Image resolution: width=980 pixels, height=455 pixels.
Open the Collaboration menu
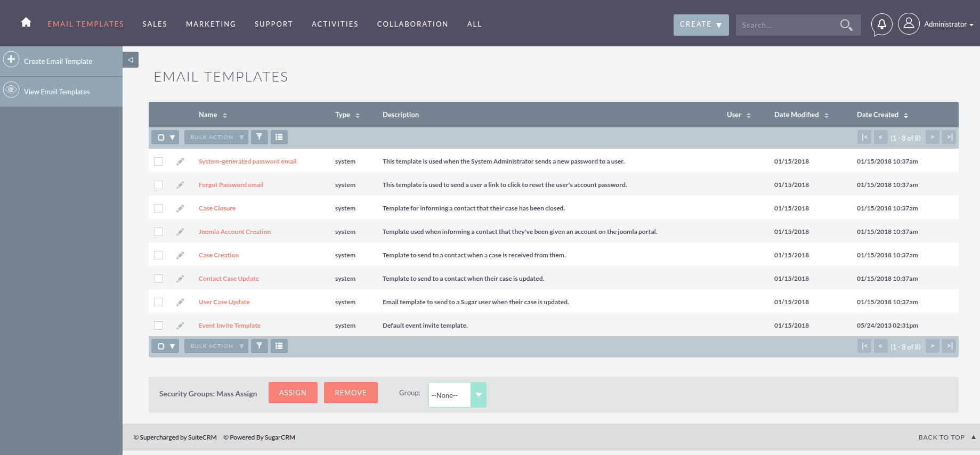click(412, 24)
